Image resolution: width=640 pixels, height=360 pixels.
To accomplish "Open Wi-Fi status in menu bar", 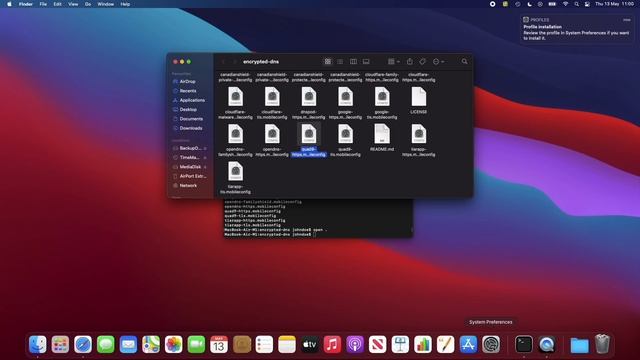I will [x=565, y=4].
